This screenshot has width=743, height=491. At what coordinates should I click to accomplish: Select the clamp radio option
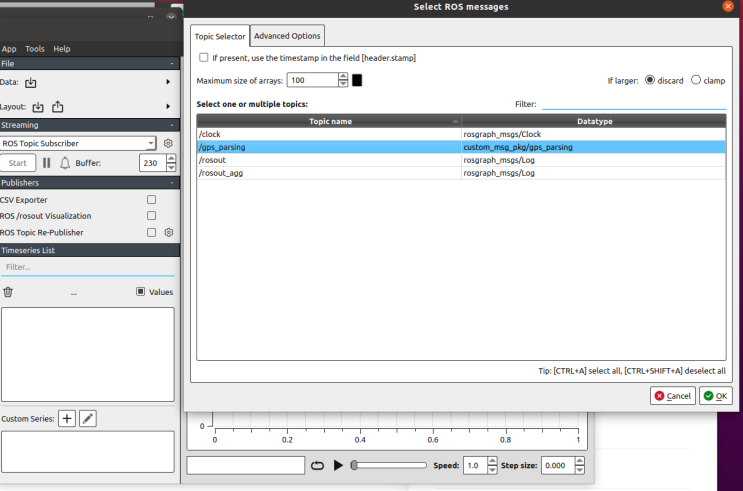point(696,80)
